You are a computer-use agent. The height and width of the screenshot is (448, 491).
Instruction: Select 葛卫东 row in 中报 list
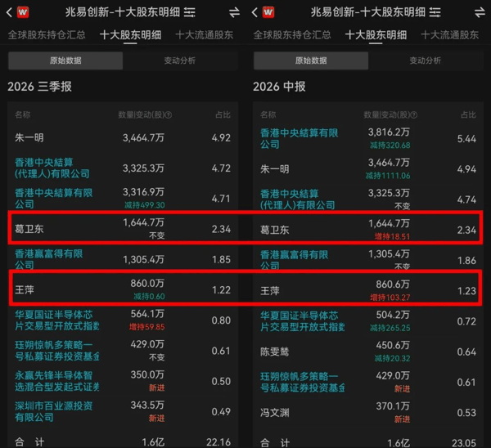(x=368, y=230)
